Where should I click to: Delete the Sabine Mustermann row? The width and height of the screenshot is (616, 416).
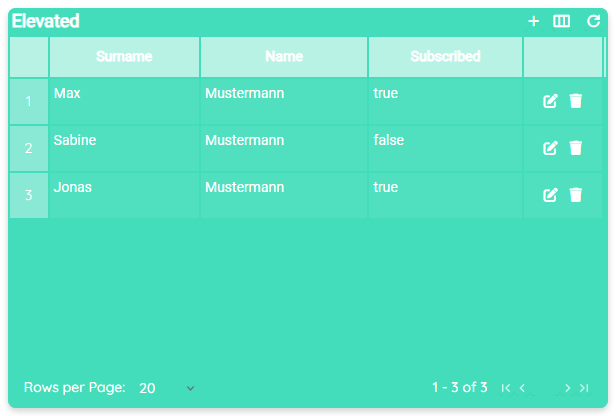[576, 148]
